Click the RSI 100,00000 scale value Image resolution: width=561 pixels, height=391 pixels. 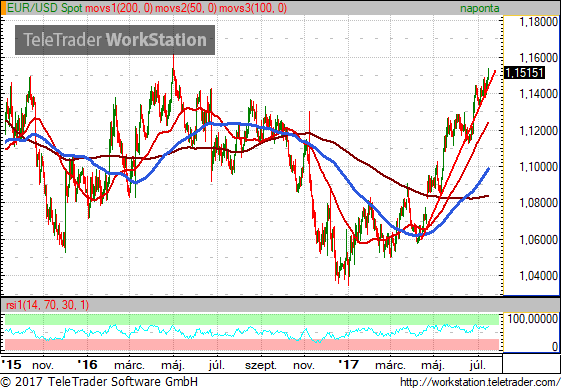pyautogui.click(x=533, y=318)
